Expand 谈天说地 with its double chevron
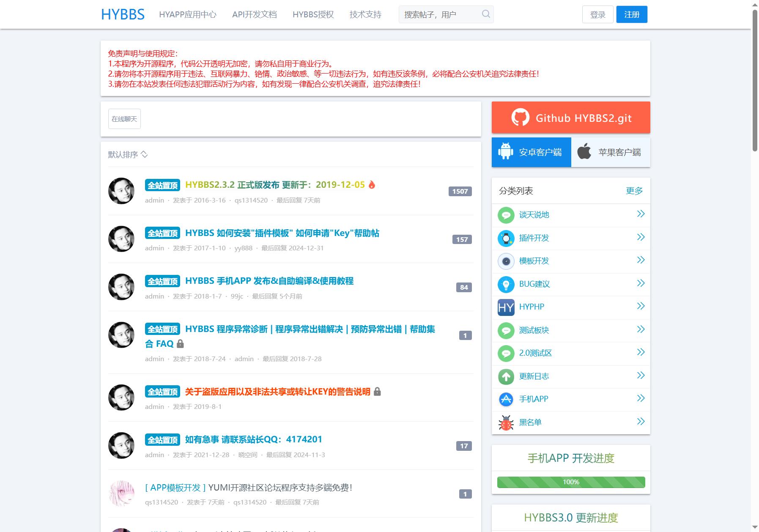The image size is (759, 532). click(x=641, y=214)
